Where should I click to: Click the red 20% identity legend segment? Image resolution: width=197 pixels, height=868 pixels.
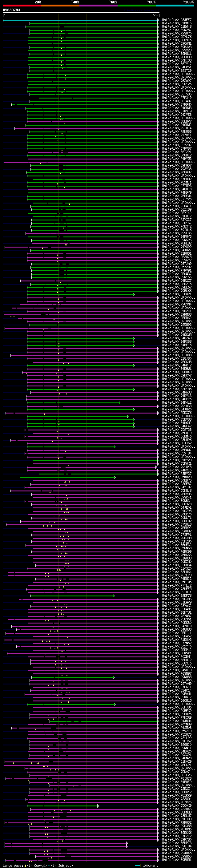22,6
